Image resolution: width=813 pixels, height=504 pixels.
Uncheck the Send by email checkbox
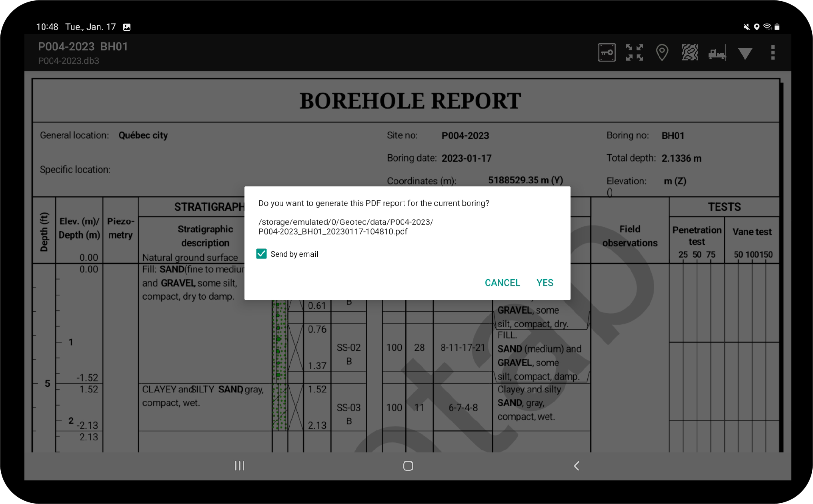261,254
